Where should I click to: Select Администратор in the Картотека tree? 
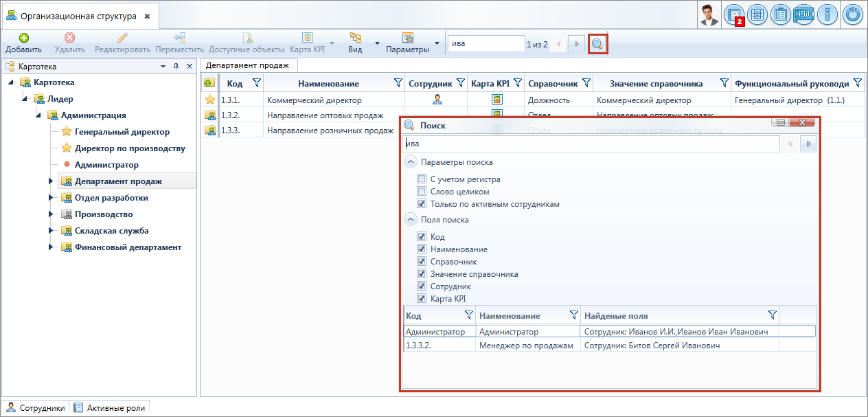(106, 165)
